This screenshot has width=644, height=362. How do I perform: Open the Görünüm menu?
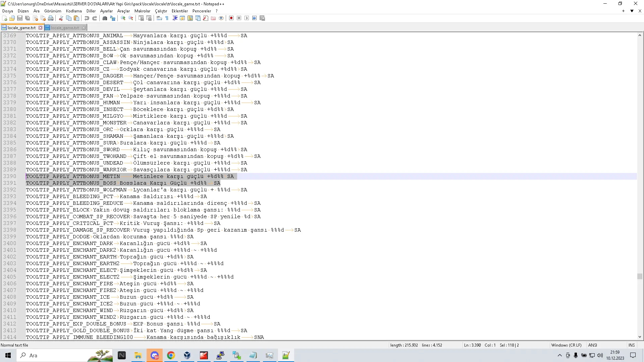[x=53, y=11]
